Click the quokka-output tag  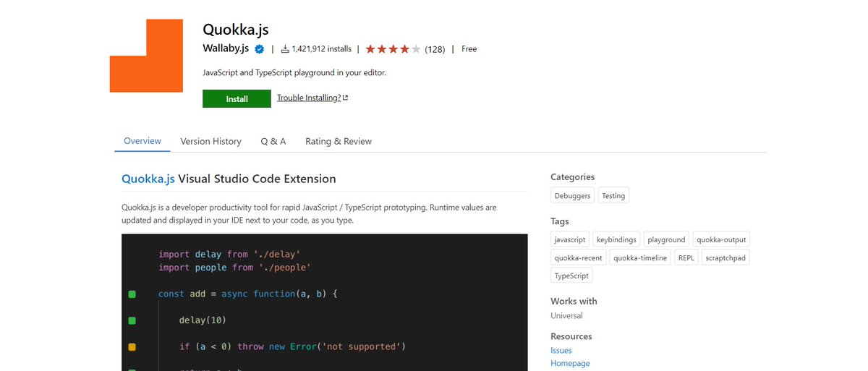tap(721, 239)
